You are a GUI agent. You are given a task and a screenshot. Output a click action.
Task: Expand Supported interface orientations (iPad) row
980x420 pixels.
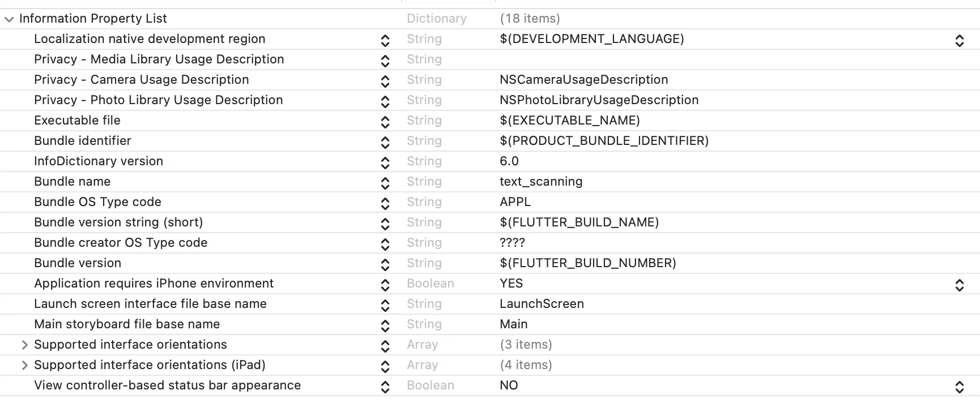[24, 365]
